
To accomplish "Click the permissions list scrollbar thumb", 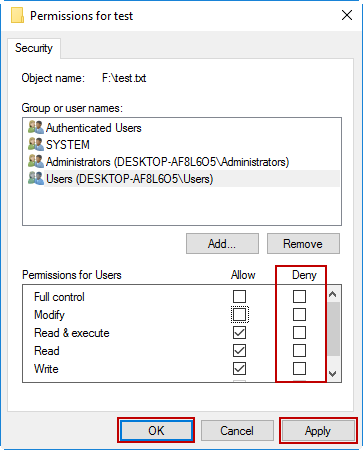I will (x=333, y=329).
